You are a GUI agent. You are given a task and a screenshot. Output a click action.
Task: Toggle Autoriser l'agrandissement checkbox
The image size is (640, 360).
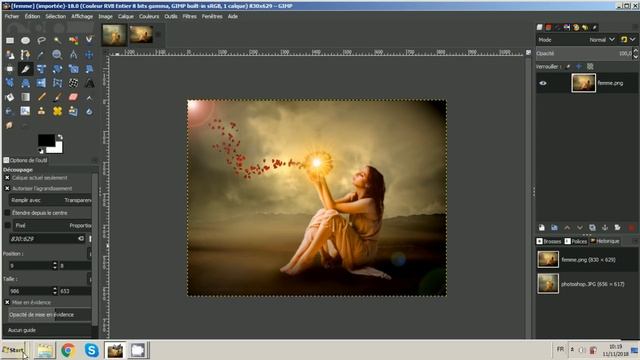point(7,189)
